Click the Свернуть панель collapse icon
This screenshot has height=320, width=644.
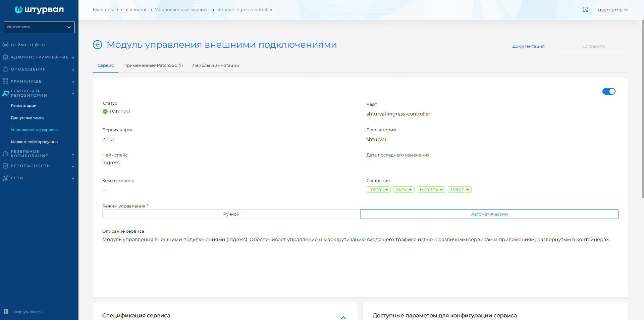(x=6, y=312)
